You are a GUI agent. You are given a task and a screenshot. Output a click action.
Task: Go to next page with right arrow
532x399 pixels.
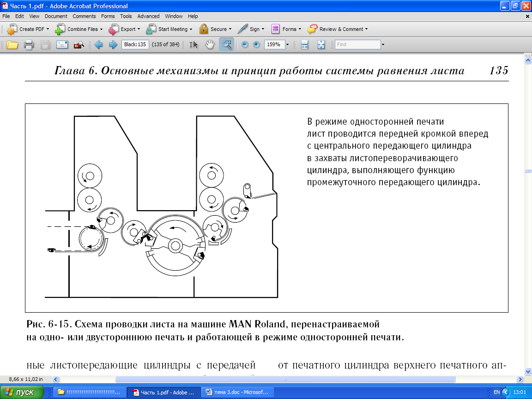pyautogui.click(x=113, y=44)
